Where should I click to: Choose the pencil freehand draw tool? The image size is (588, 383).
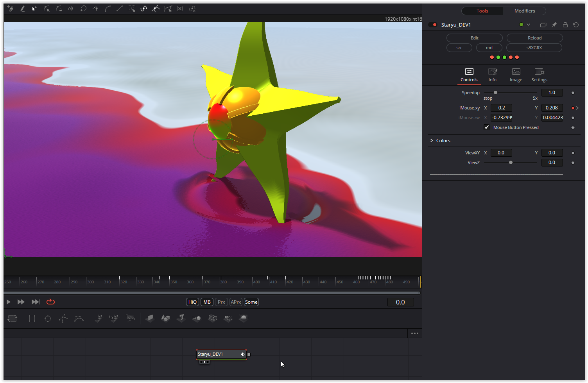tap(23, 9)
